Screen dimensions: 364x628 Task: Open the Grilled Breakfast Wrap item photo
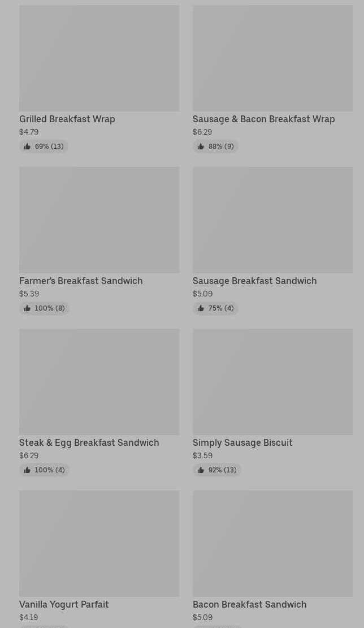pos(99,58)
